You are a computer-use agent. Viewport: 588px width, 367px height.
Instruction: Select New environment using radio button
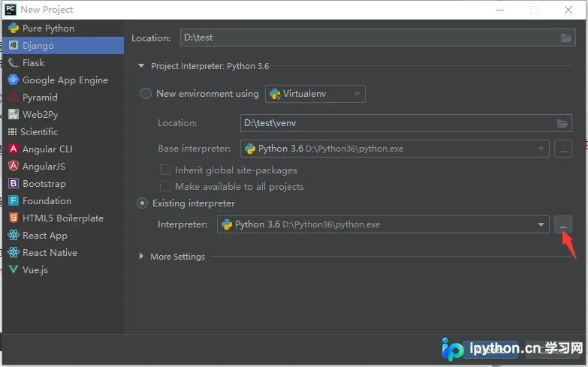146,93
